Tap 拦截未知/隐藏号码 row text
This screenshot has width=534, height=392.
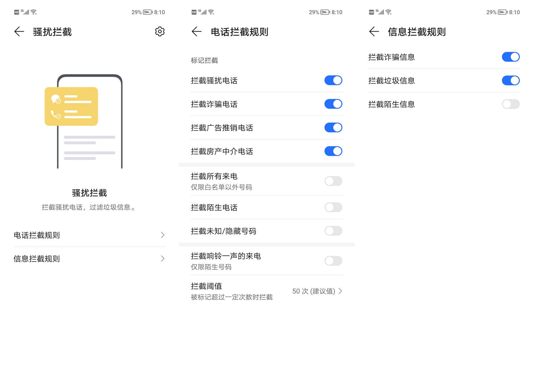point(223,231)
